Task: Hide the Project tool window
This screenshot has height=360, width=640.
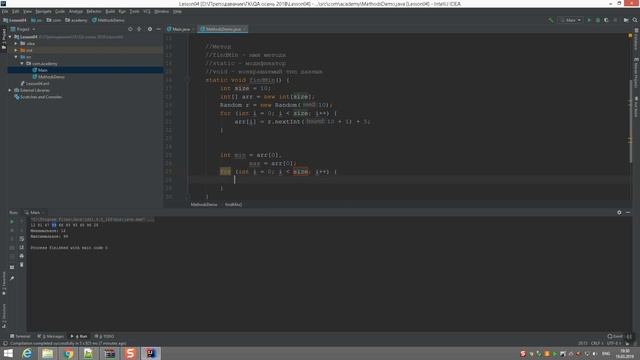Action: point(158,29)
